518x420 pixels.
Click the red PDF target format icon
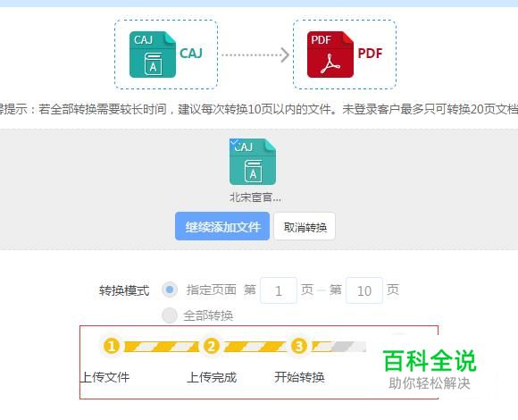coord(330,55)
